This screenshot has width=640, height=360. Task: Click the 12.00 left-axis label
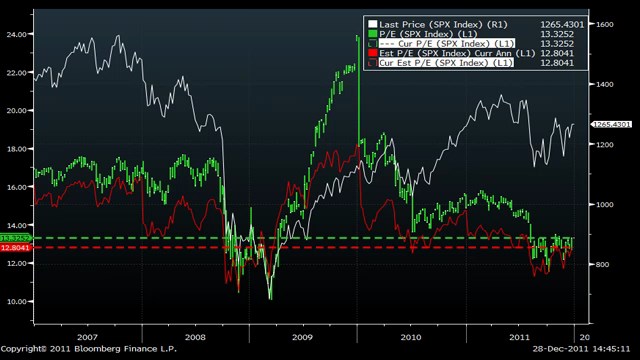click(17, 263)
